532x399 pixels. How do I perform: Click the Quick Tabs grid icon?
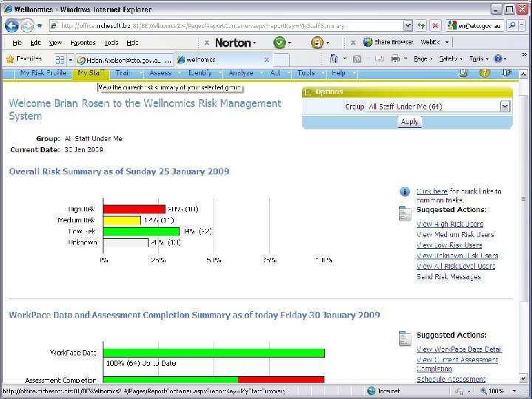[60, 60]
